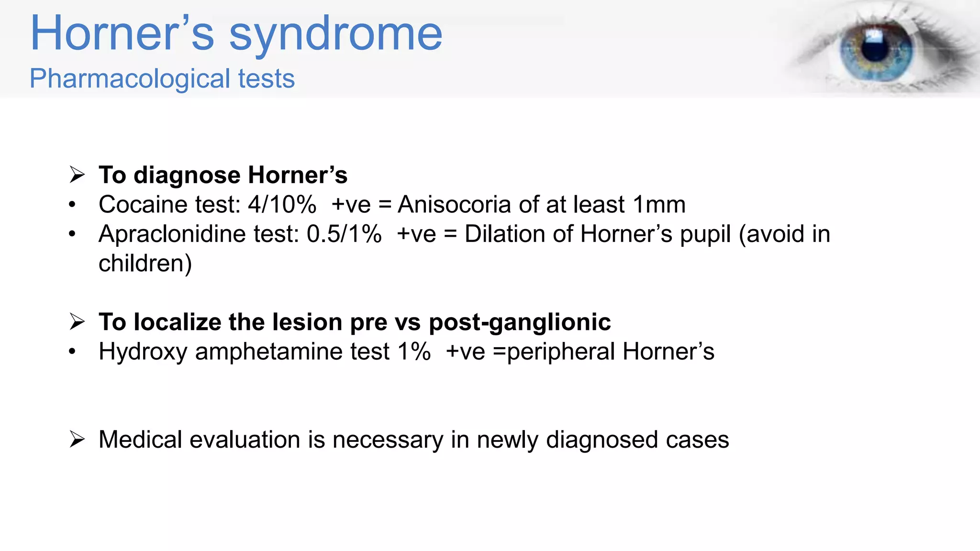Click the word children) on second line
The height and width of the screenshot is (551, 980).
coord(145,264)
